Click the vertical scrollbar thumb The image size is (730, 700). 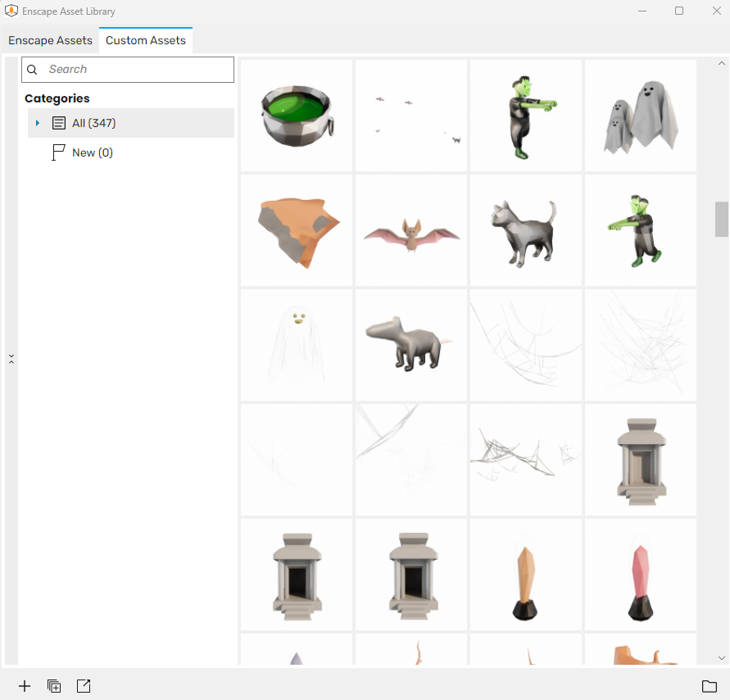point(721,219)
